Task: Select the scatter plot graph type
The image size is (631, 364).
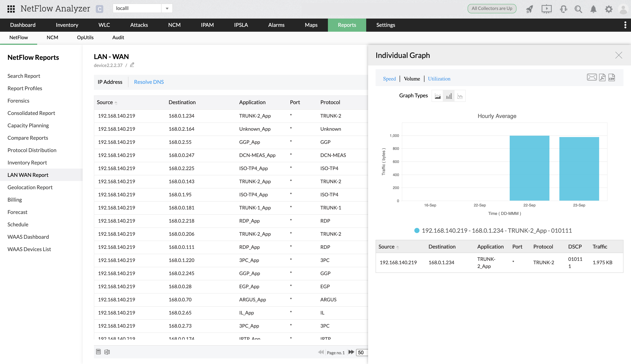Action: pos(460,96)
